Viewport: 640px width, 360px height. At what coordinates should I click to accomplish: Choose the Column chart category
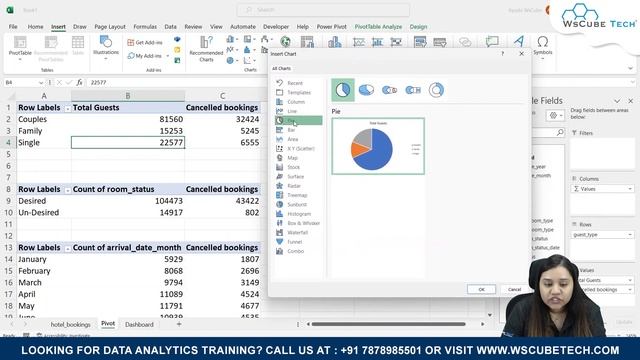pyautogui.click(x=296, y=102)
